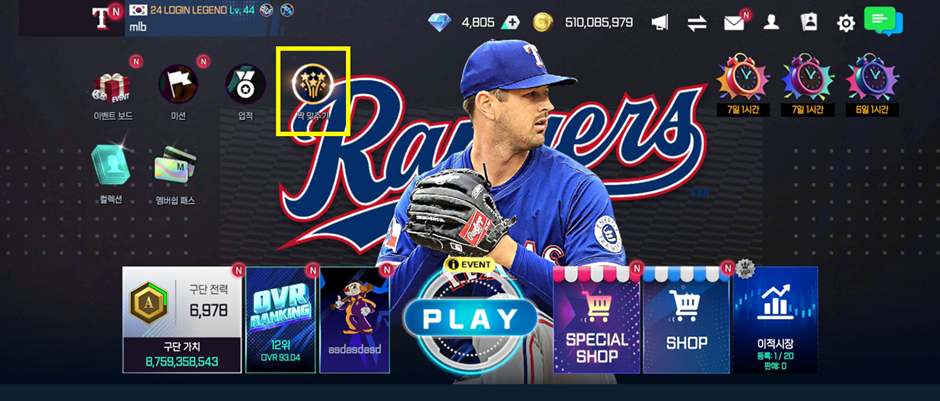Open the Collection card deck icon
The height and width of the screenshot is (401, 940).
[x=111, y=165]
